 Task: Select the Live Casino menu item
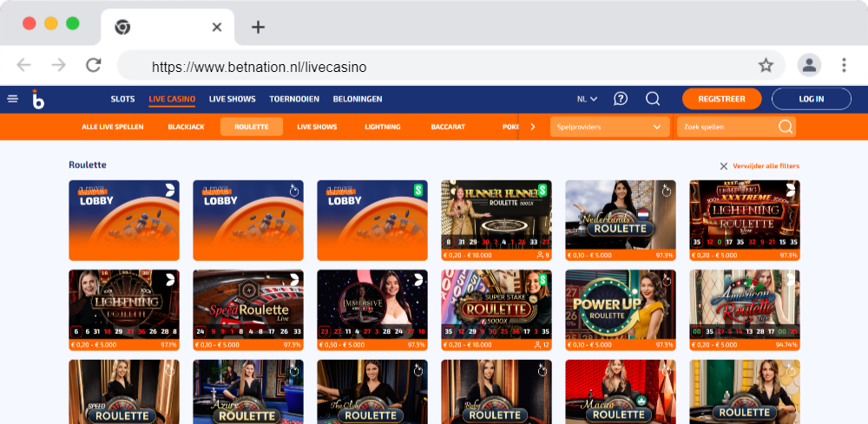click(x=172, y=99)
